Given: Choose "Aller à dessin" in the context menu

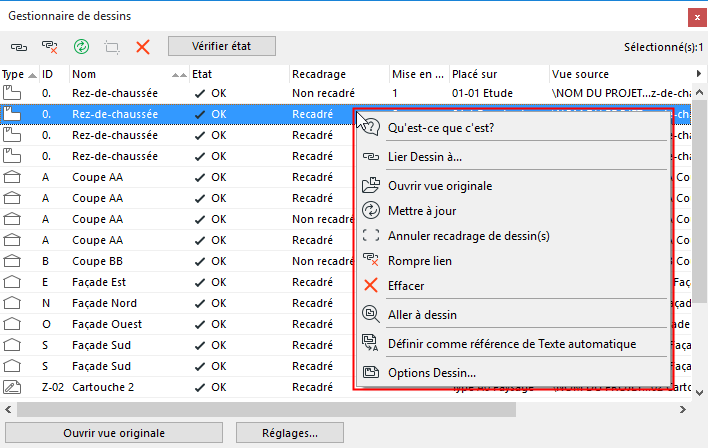Looking at the screenshot, I should click(x=422, y=315).
